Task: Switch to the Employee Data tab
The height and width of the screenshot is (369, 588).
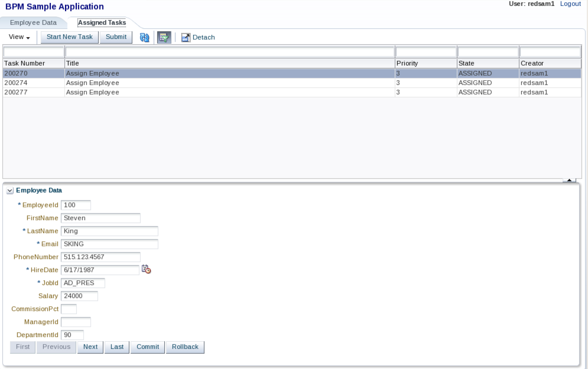Action: (33, 22)
